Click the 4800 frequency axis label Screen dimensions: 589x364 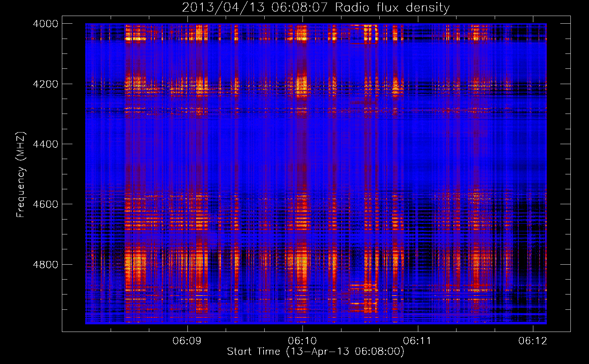click(46, 265)
